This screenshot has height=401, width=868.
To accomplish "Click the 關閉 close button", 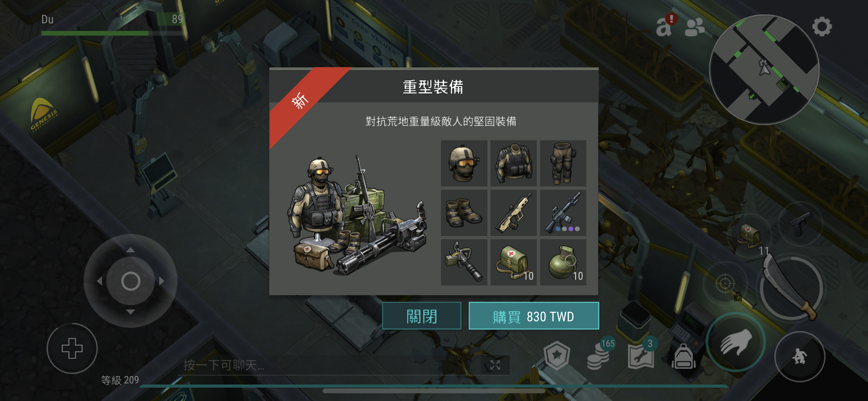I will [422, 316].
